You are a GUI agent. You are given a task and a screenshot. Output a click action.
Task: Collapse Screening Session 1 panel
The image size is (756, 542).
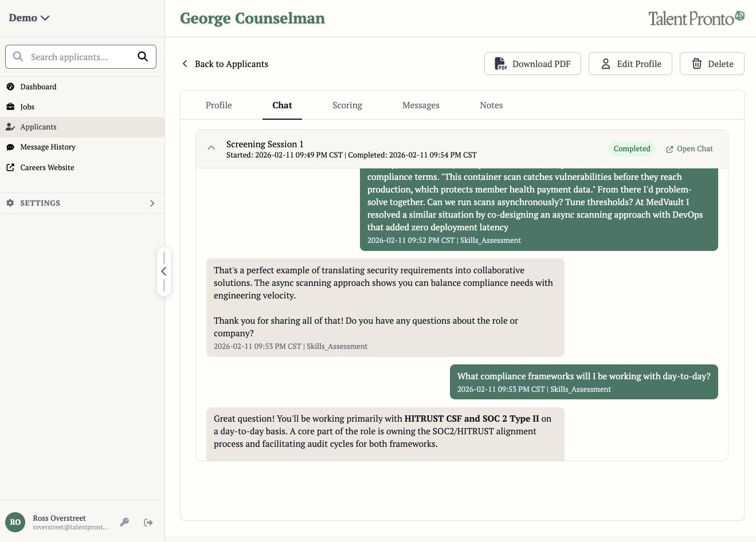pyautogui.click(x=211, y=148)
